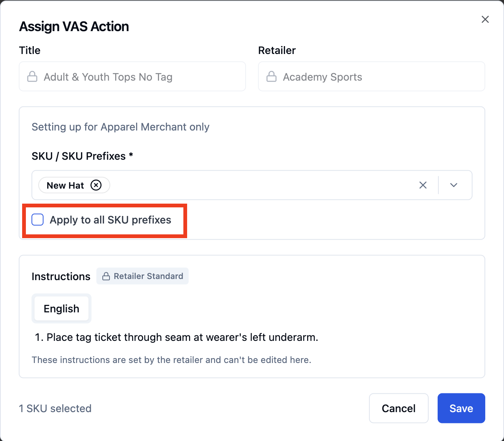Image resolution: width=504 pixels, height=441 pixels.
Task: Click 'Setting up for Apparel Merchant only' text
Action: [x=120, y=127]
